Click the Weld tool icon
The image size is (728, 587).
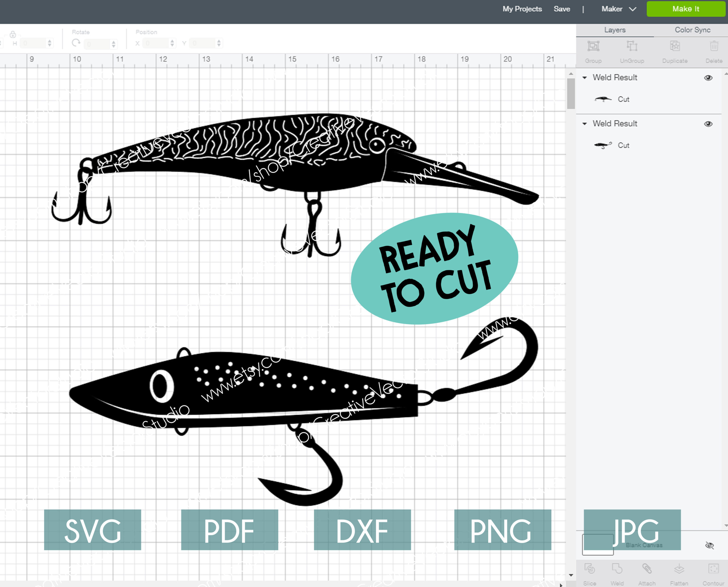pos(617,569)
